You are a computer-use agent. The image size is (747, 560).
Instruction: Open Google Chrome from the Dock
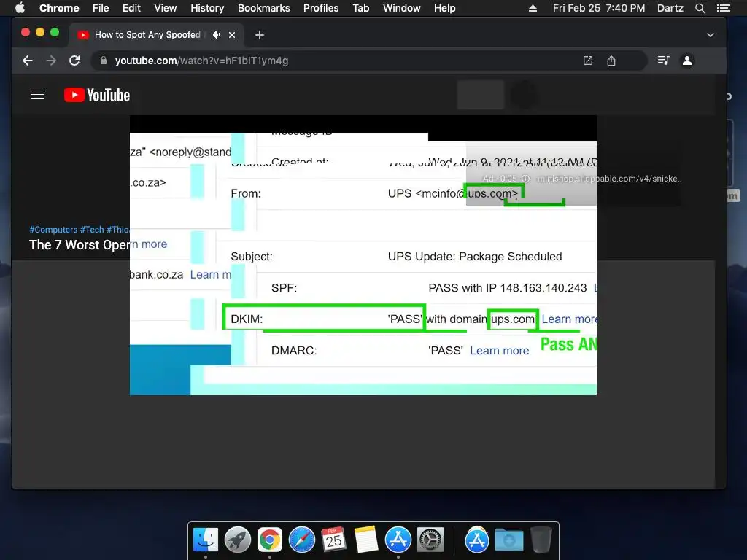(270, 540)
